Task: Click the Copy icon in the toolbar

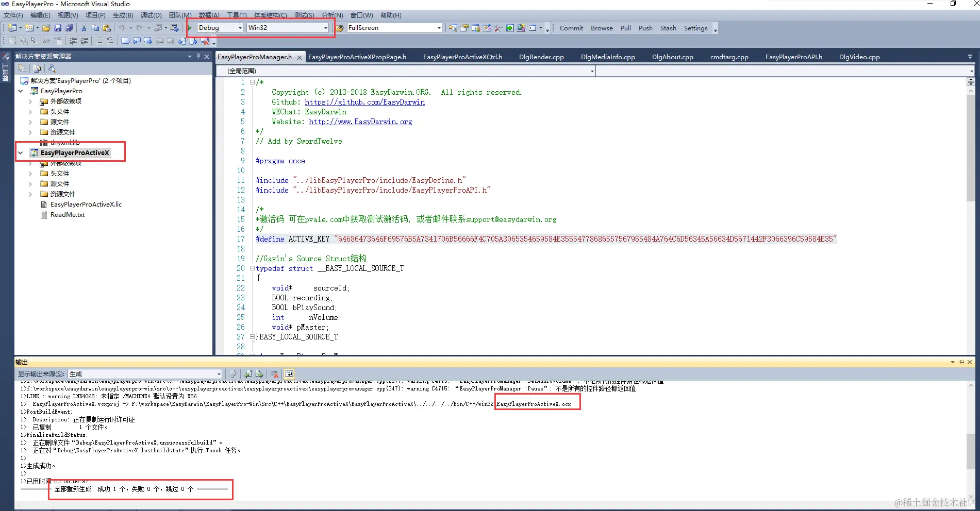Action: [95, 28]
